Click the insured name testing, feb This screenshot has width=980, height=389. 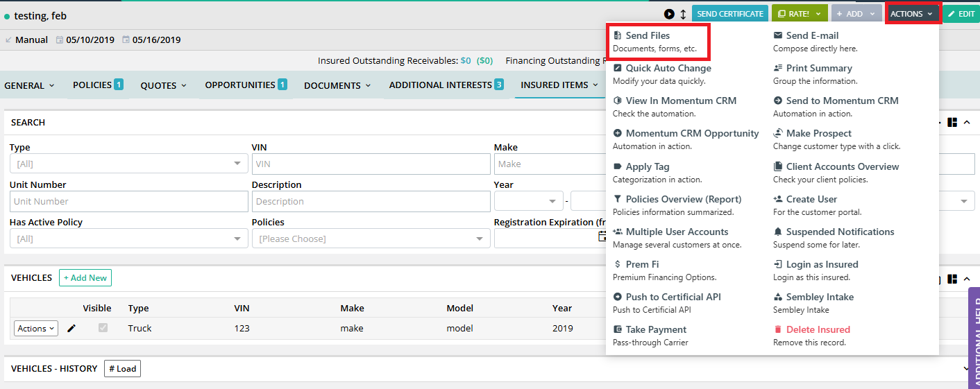(40, 15)
